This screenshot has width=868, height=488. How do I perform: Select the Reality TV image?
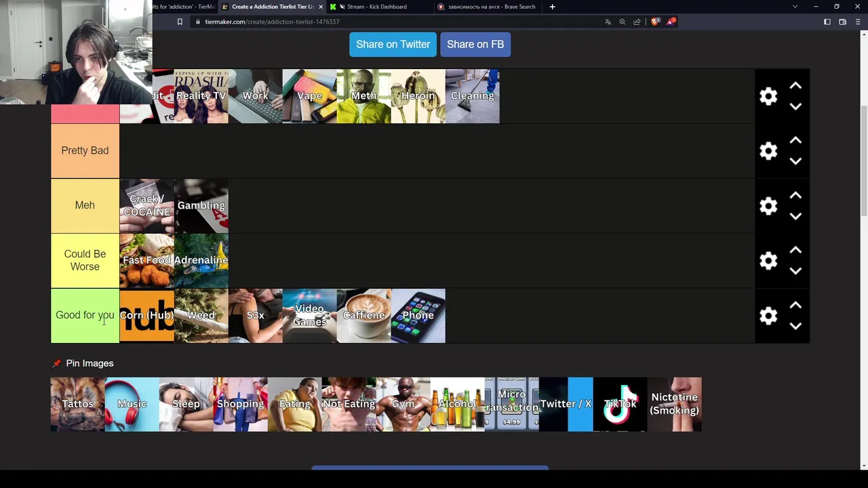[201, 96]
